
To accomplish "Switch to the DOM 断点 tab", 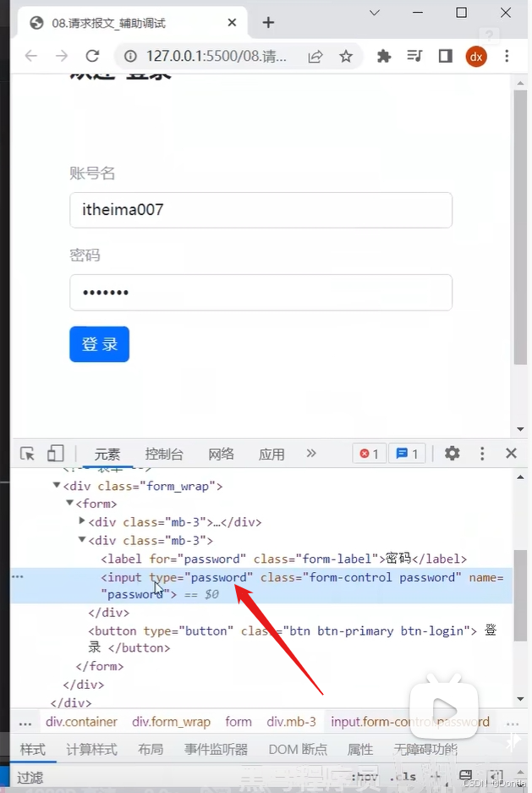I will click(298, 749).
